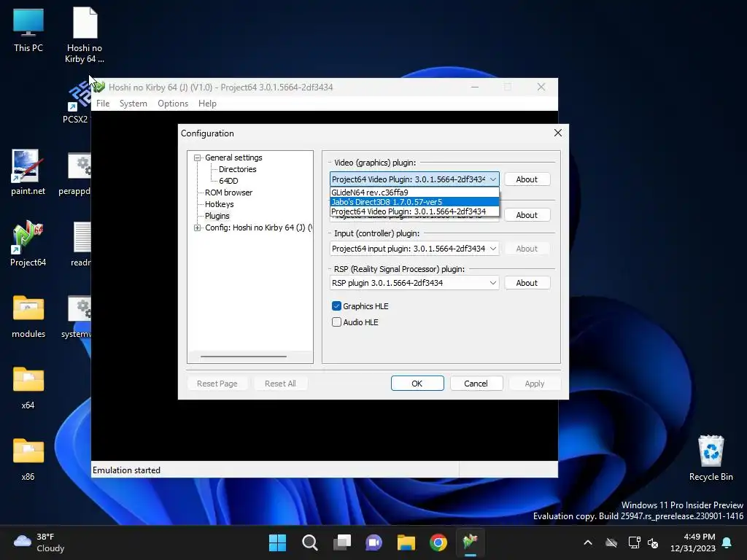This screenshot has height=560, width=747.
Task: Open the Input controller plugin dropdown
Action: pyautogui.click(x=414, y=249)
